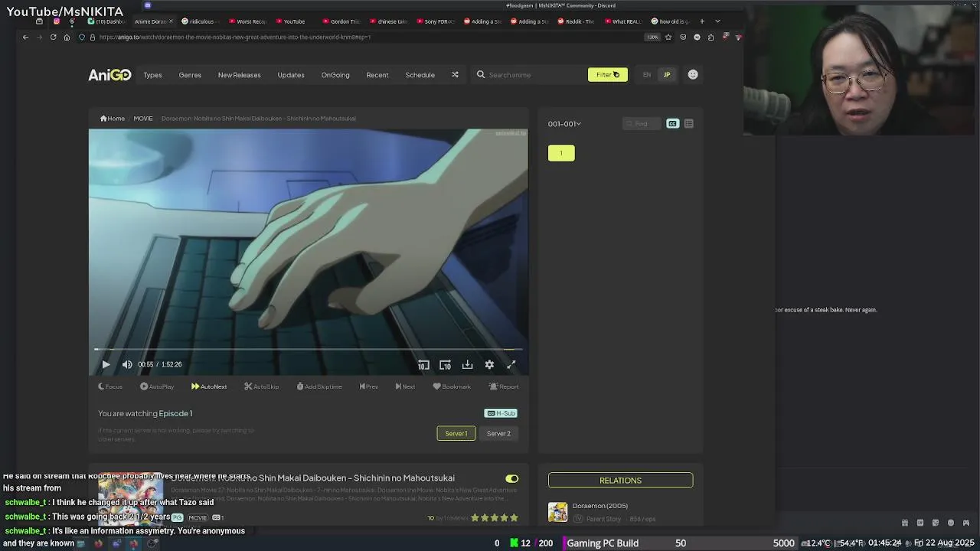
Task: Click the MOVIE breadcrumb link
Action: (143, 119)
